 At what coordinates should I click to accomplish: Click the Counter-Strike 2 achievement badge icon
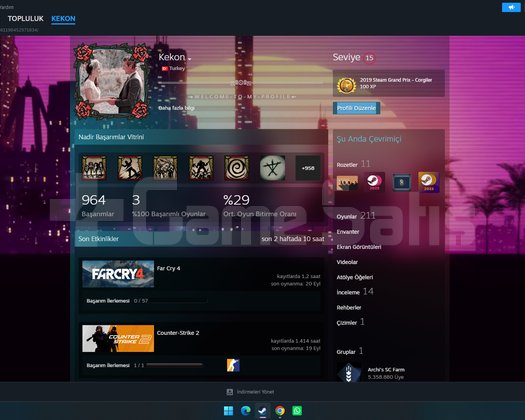click(x=233, y=365)
